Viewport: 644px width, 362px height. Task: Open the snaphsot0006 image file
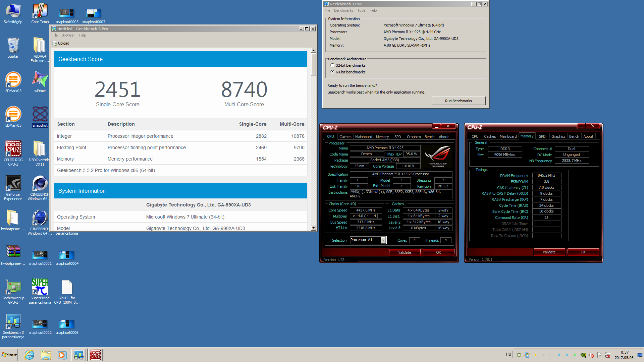67,326
